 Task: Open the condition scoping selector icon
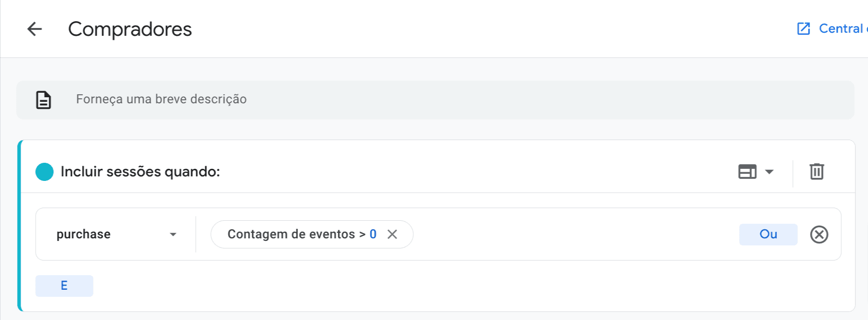click(747, 172)
